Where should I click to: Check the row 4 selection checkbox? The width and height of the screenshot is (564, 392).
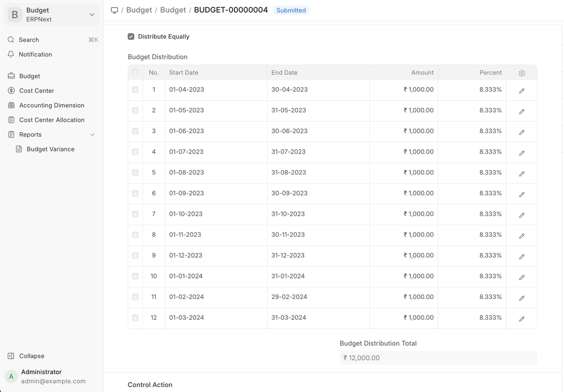135,152
